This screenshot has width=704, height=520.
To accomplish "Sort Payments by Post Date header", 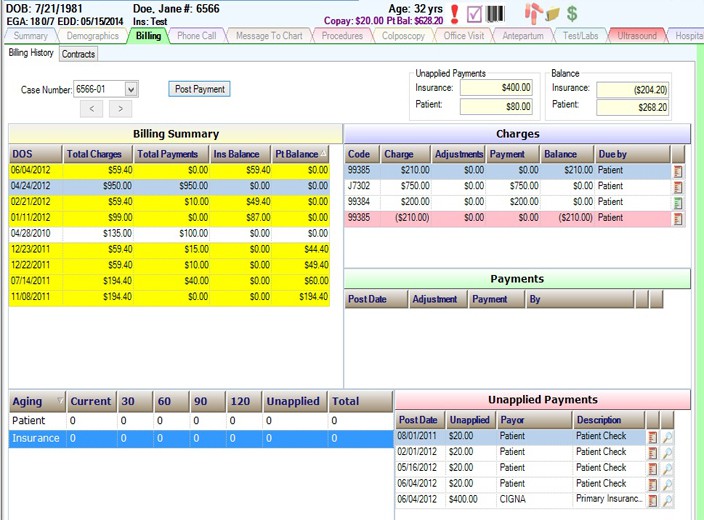I will [376, 299].
